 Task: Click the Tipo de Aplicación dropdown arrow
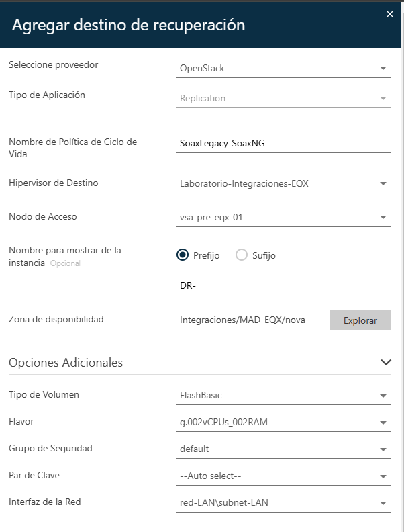[x=383, y=98]
